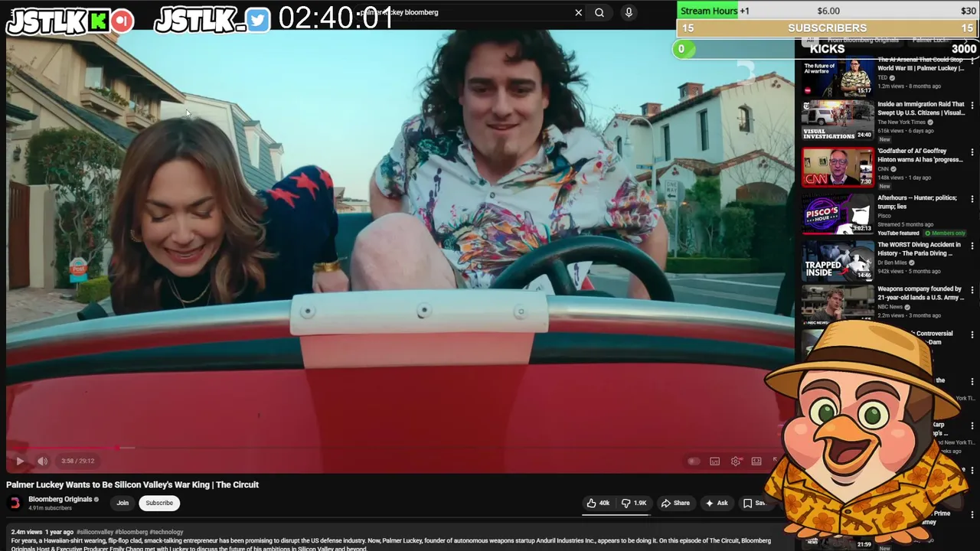Screen dimensions: 980x551
Task: Open the Pisco's Hour stream thumbnail
Action: point(838,214)
